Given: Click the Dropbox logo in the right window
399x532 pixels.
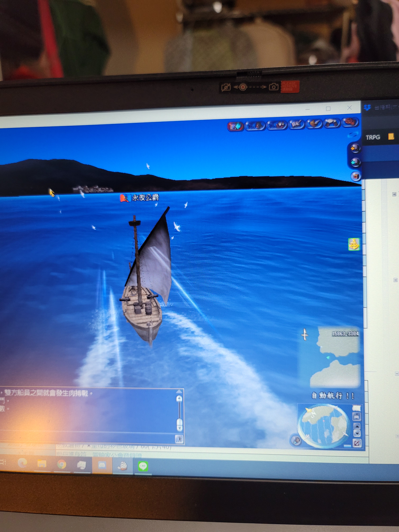Looking at the screenshot, I should (x=367, y=107).
